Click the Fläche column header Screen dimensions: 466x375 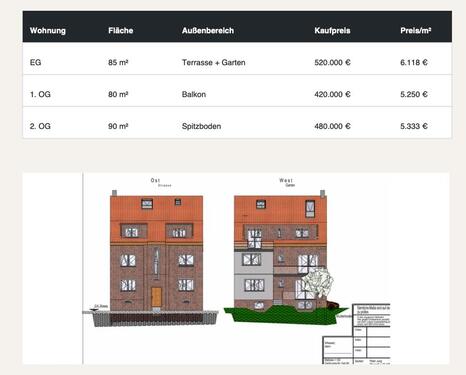(x=121, y=31)
